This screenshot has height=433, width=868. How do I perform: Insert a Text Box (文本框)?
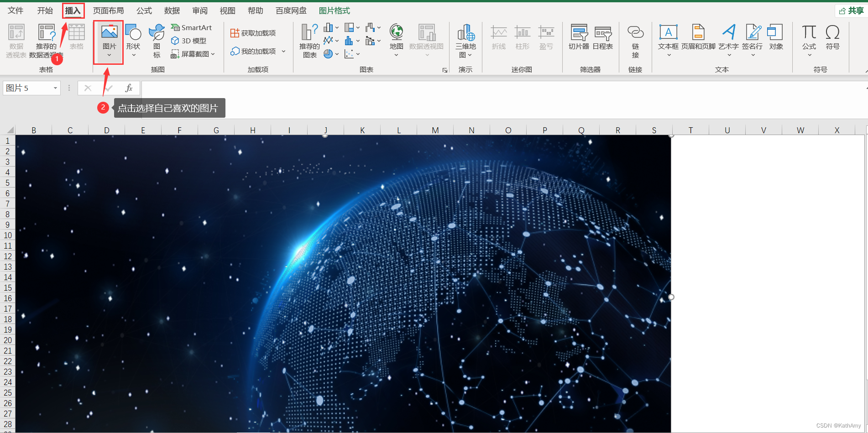(668, 41)
